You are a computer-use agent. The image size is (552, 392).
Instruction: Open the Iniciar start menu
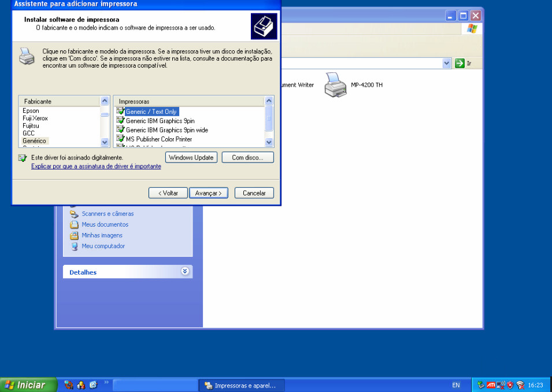(29, 385)
